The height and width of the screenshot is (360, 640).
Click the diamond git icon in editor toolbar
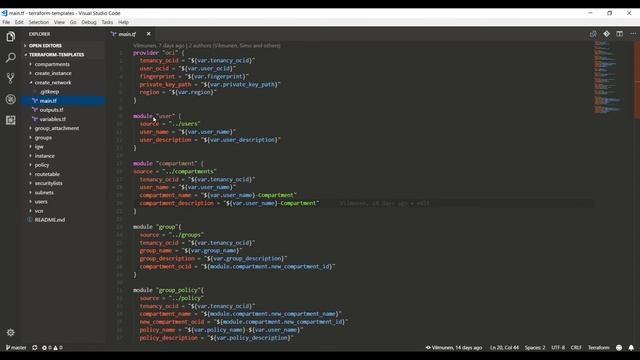(607, 34)
